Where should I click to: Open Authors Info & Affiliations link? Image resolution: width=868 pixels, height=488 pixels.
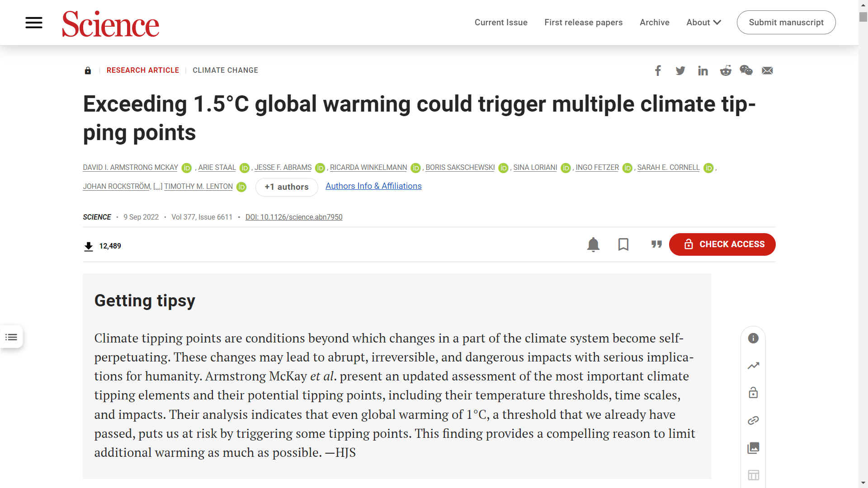pyautogui.click(x=373, y=186)
